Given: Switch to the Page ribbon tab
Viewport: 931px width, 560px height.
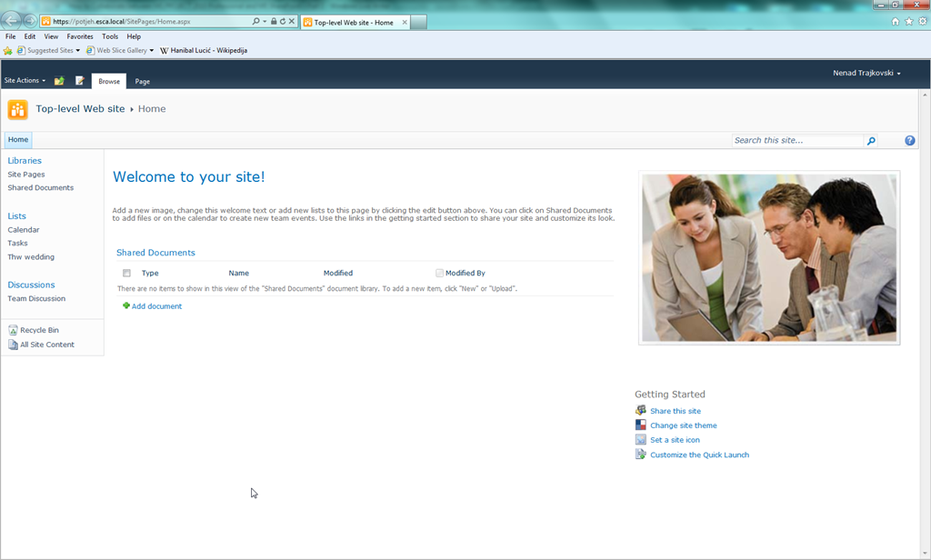Looking at the screenshot, I should 143,82.
